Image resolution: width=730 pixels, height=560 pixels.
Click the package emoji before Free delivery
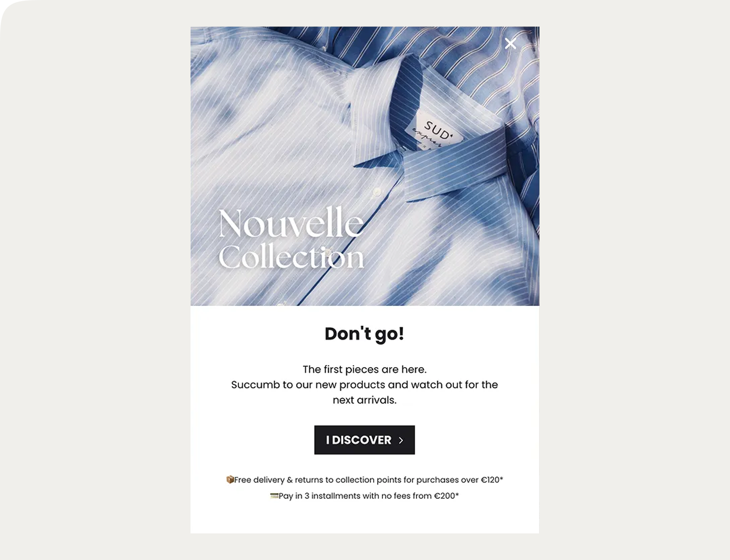(230, 479)
